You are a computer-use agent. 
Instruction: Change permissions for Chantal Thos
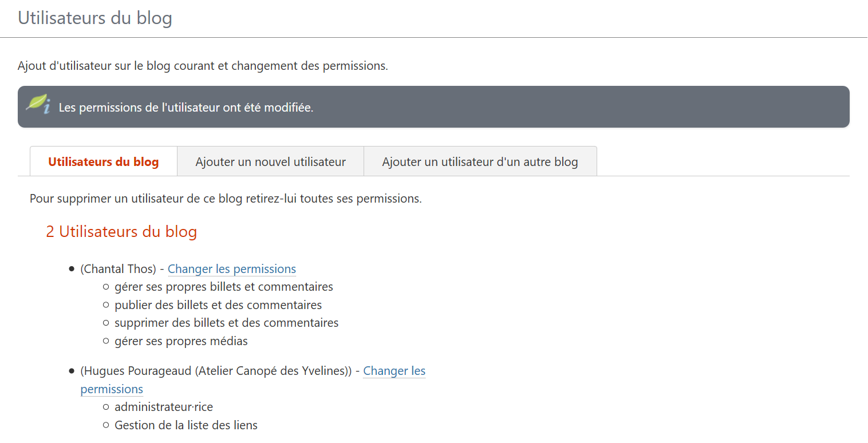[231, 269]
